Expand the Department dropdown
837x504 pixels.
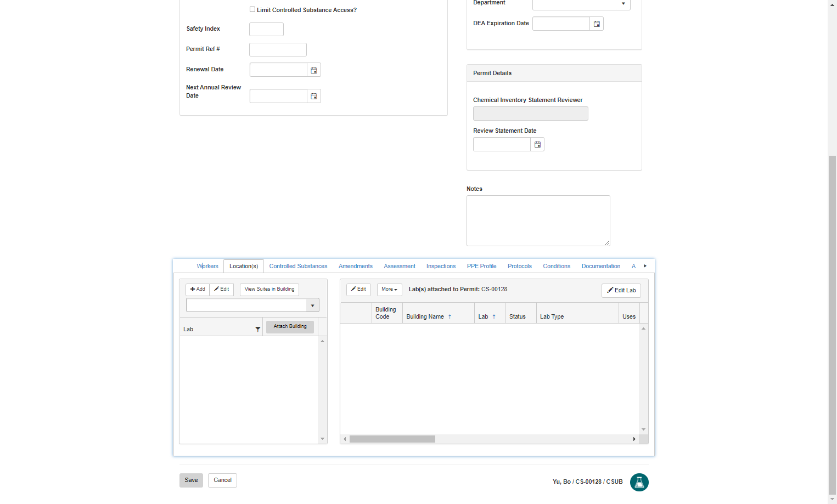[623, 4]
